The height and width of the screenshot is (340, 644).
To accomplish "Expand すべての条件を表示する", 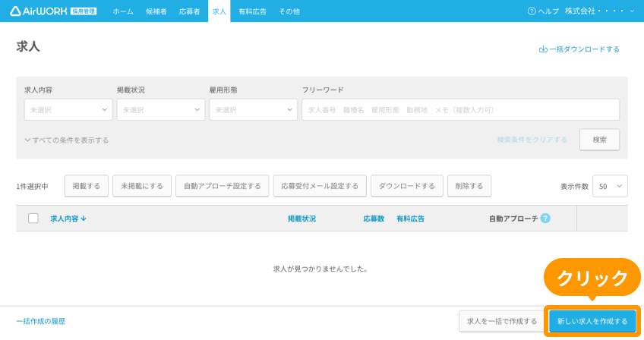I will (67, 140).
